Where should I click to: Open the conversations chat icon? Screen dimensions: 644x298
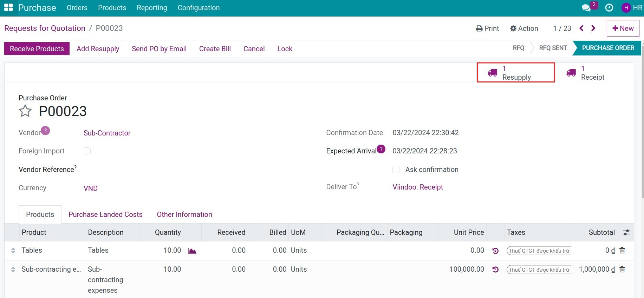pos(586,8)
